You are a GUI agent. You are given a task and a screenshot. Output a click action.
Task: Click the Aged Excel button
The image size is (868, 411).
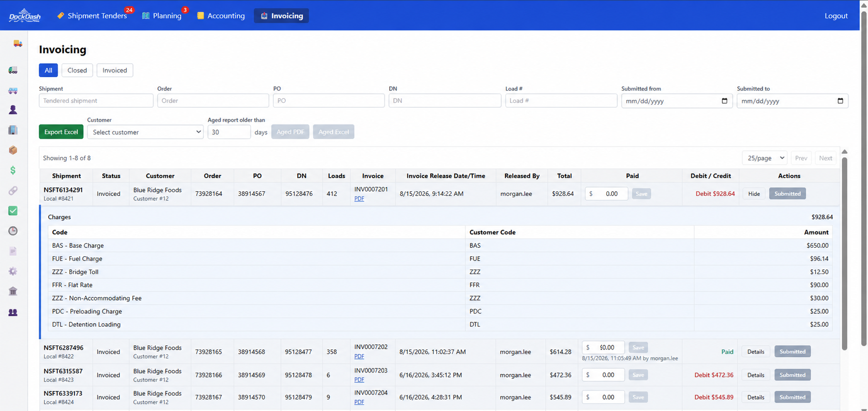coord(333,132)
